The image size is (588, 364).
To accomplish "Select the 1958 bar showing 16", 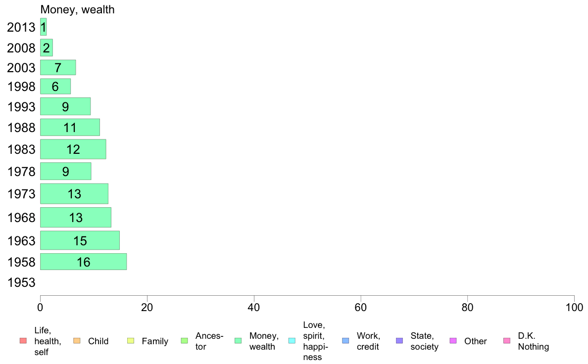I will [x=83, y=262].
